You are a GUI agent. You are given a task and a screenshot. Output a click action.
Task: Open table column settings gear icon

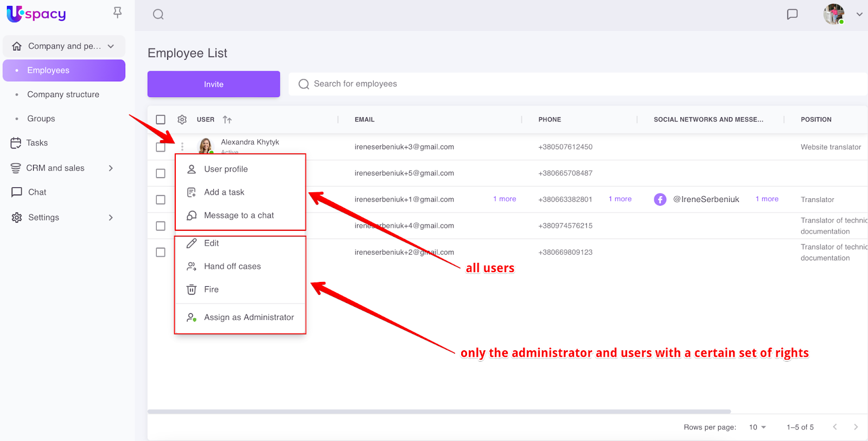pos(182,119)
